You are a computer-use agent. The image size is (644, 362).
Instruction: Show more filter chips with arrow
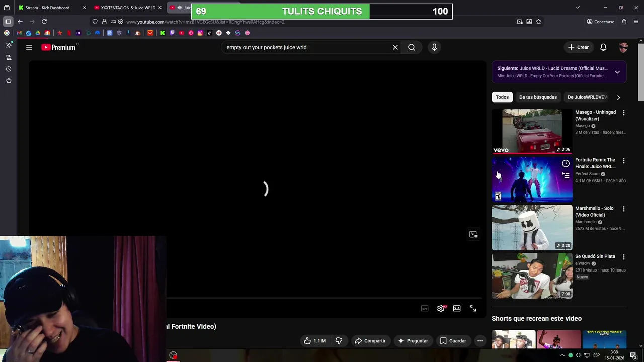tap(618, 97)
